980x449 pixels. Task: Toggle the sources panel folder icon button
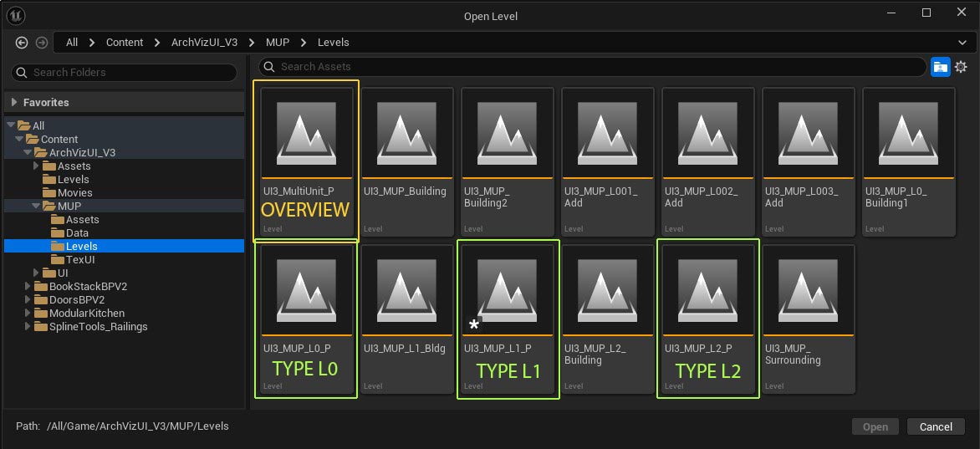tap(940, 67)
